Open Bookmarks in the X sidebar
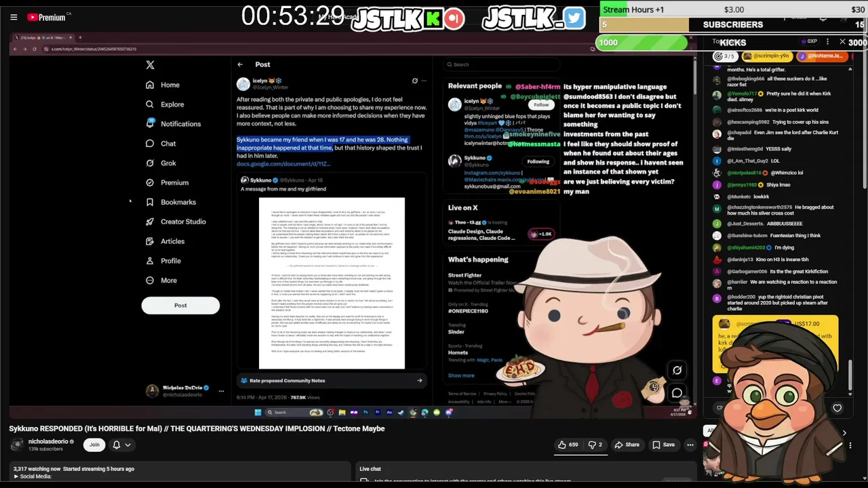 (171, 202)
